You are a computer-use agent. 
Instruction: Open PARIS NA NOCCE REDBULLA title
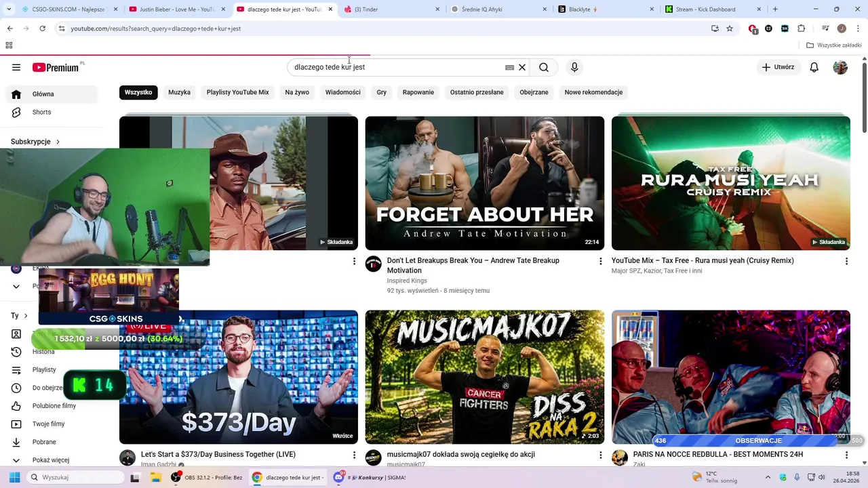coord(718,454)
